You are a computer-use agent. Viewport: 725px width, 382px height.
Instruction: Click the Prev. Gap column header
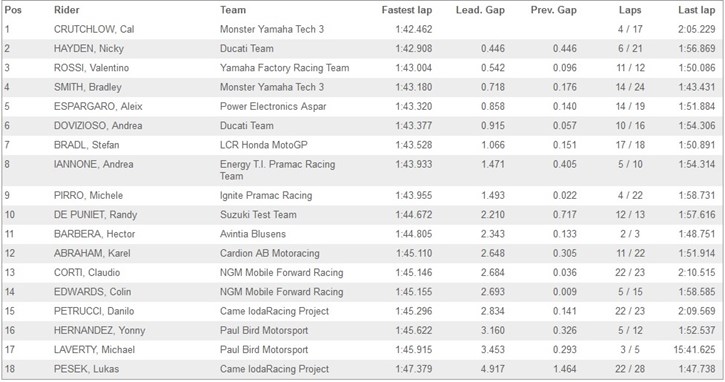pyautogui.click(x=553, y=10)
